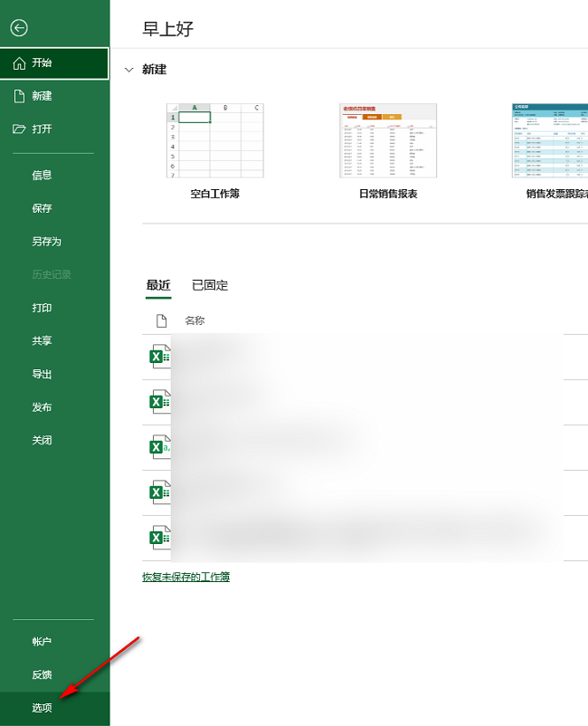The height and width of the screenshot is (726, 588).
Task: Select the 日常销售报表 template thumbnail
Action: (x=388, y=140)
